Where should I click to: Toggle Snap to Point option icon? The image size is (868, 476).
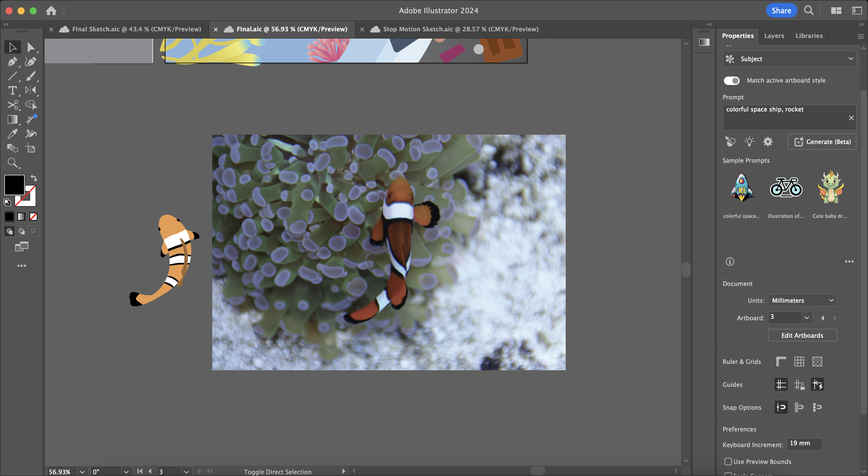[781, 407]
